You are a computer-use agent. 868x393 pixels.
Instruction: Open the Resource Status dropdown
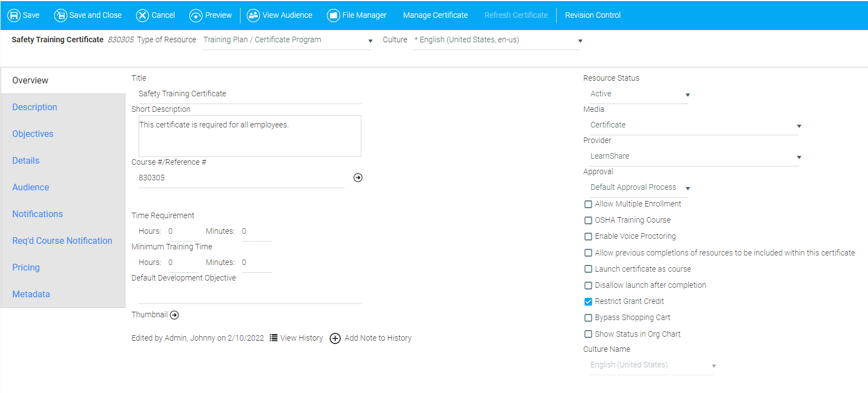pos(639,94)
